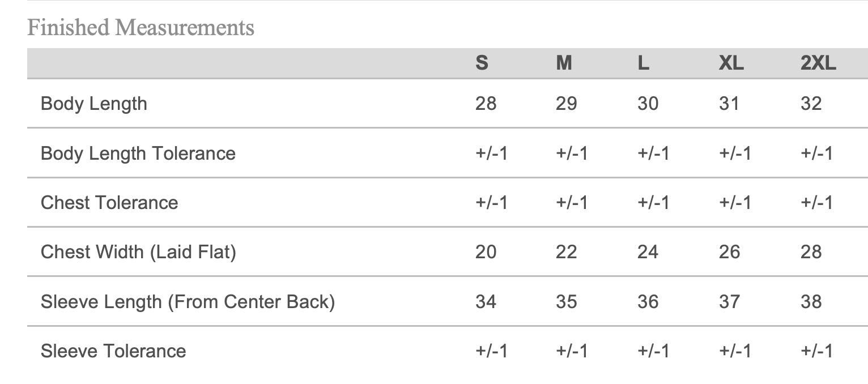Click Chest Width value 26 for XL
868x384 pixels.
(x=729, y=252)
